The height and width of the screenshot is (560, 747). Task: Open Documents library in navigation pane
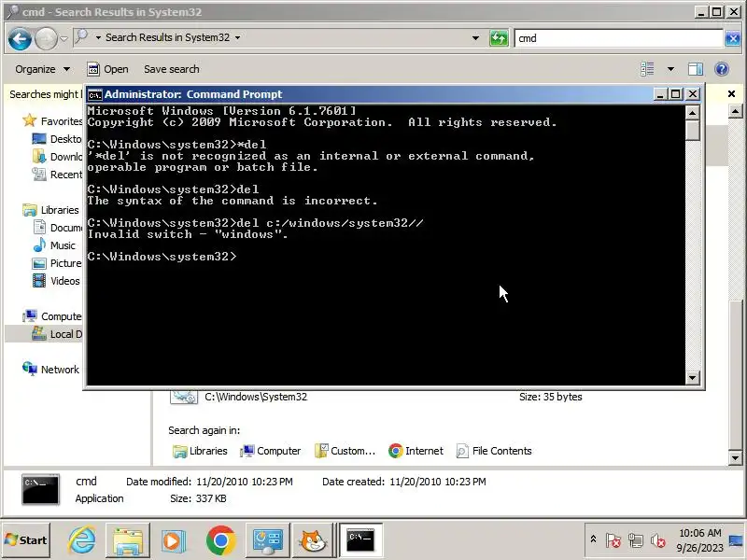tap(57, 227)
